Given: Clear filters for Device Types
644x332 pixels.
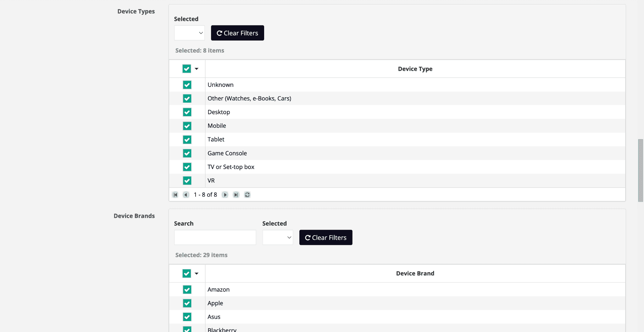Looking at the screenshot, I should [237, 33].
